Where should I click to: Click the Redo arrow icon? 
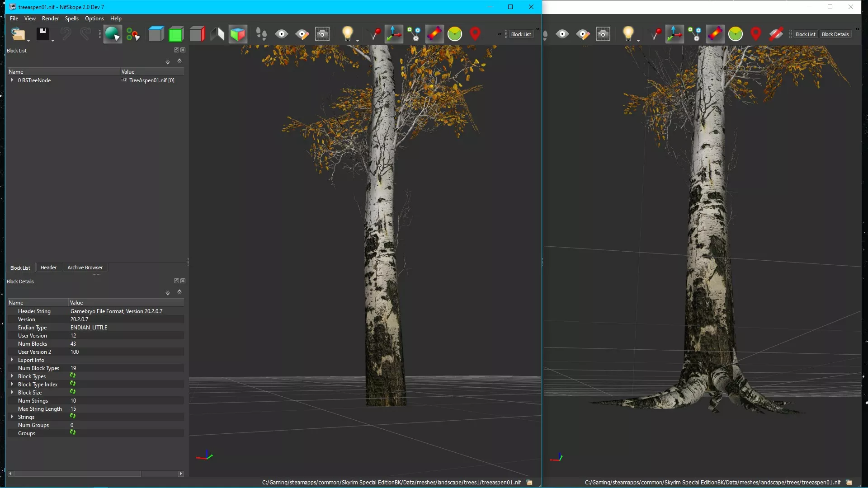(x=85, y=34)
